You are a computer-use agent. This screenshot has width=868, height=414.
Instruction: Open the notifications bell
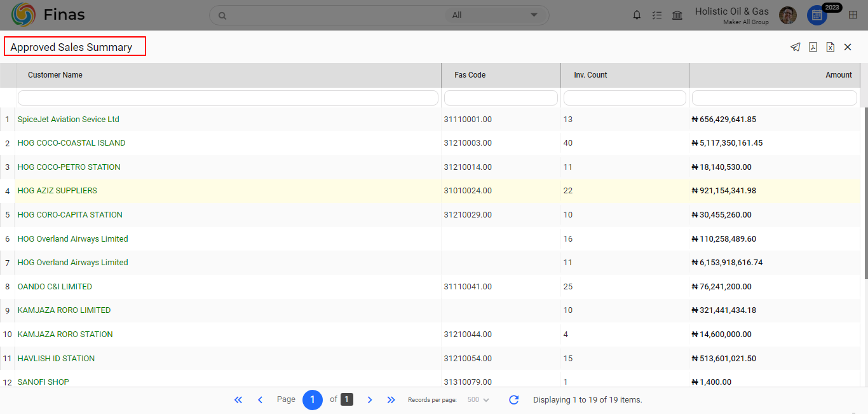coord(637,15)
